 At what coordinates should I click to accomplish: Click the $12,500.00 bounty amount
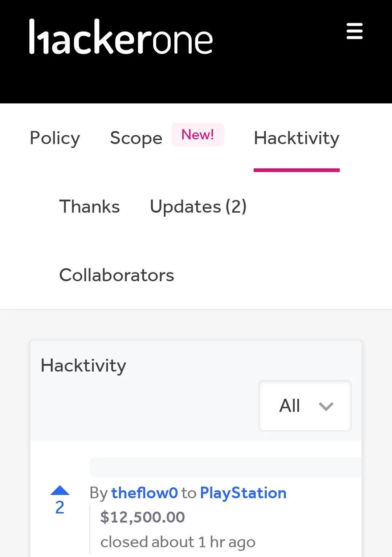point(142,517)
